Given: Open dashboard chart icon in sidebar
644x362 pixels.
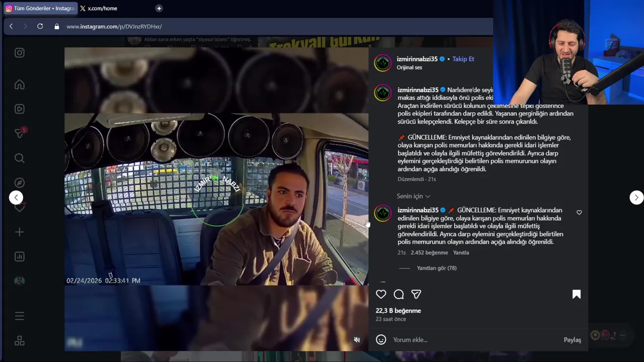Looking at the screenshot, I should coord(20,256).
